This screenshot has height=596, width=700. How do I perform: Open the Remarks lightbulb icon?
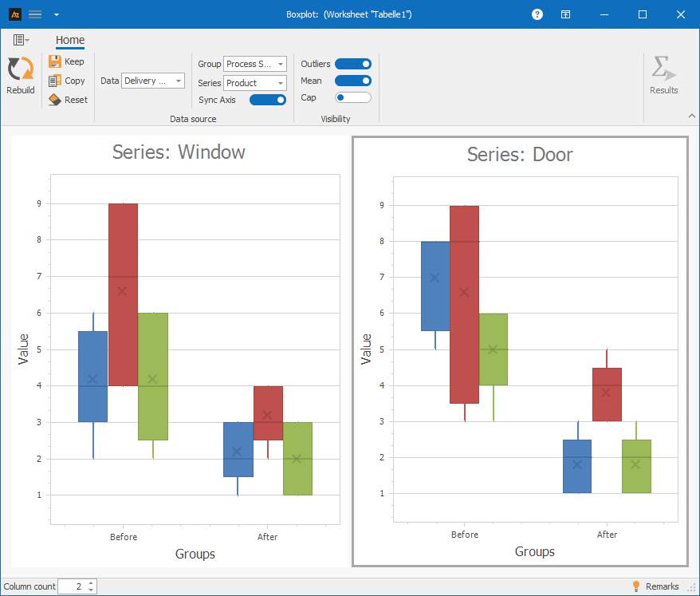click(x=636, y=586)
